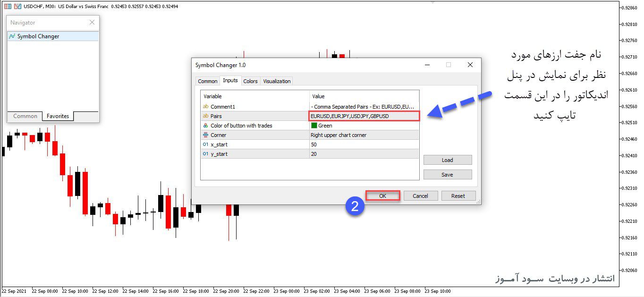Screen dimensions: 644x297
Task: Click the green color swatch
Action: pos(314,126)
